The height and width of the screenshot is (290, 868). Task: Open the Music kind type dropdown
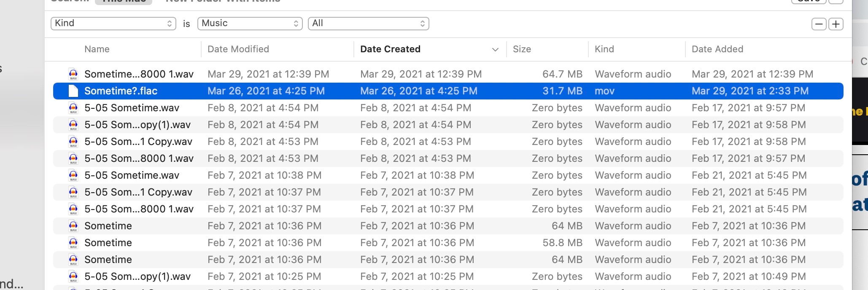(250, 23)
